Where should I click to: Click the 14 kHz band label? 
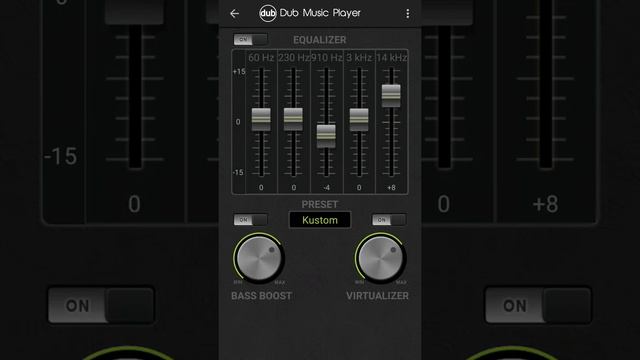(x=391, y=58)
